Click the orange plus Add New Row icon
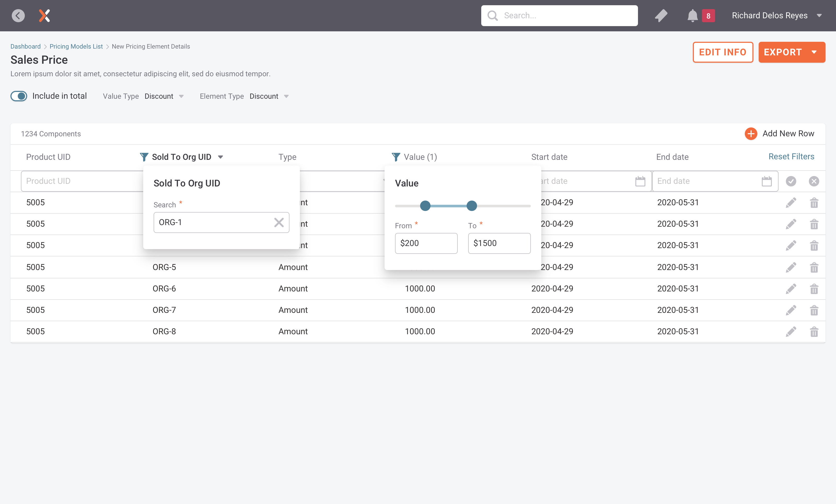 751,134
